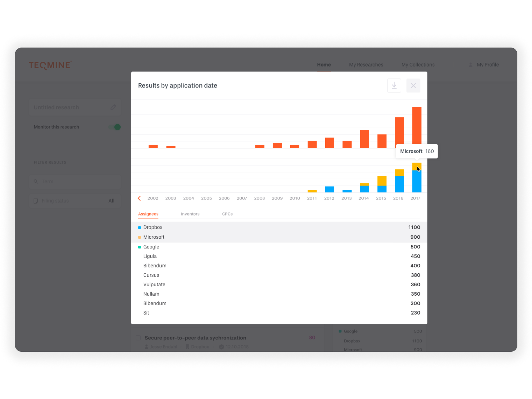
Task: Click the 2002 orange bar in chart
Action: tap(153, 146)
